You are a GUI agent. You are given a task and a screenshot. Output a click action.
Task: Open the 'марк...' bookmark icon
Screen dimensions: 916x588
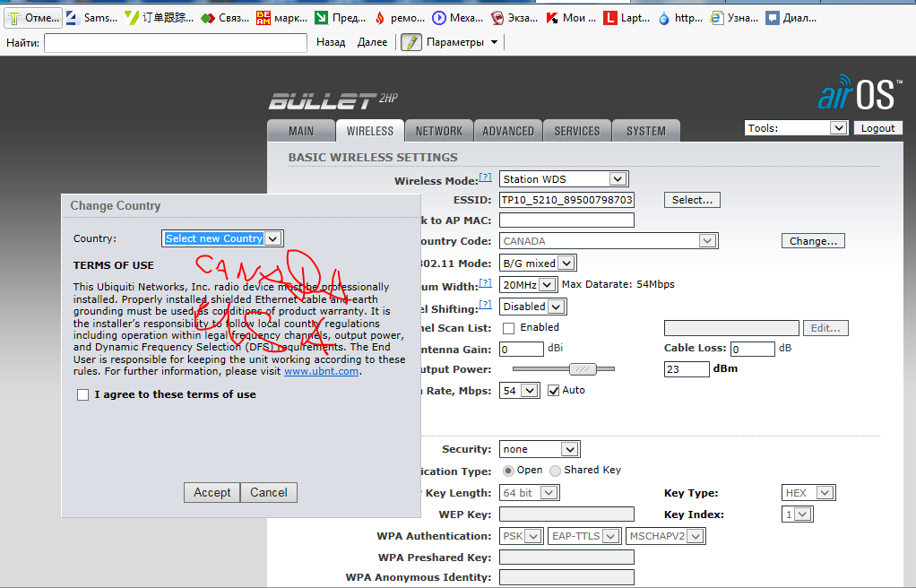[264, 18]
